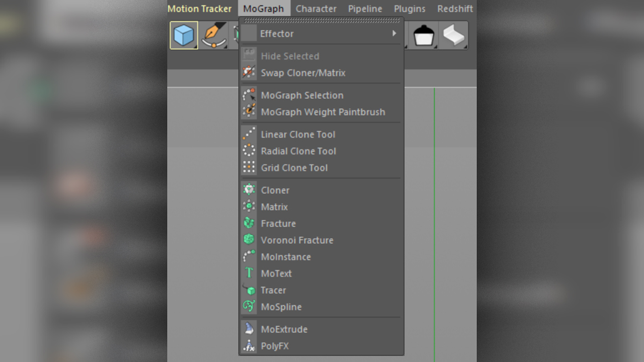Screen dimensions: 644x362
Task: Open the Motion Tracker menu
Action: click(200, 9)
